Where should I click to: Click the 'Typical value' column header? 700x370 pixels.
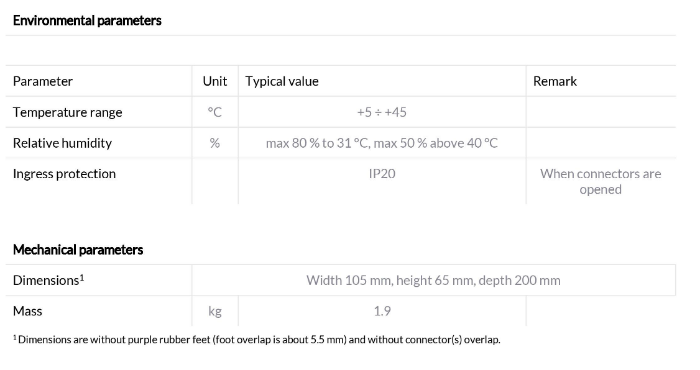pos(282,81)
